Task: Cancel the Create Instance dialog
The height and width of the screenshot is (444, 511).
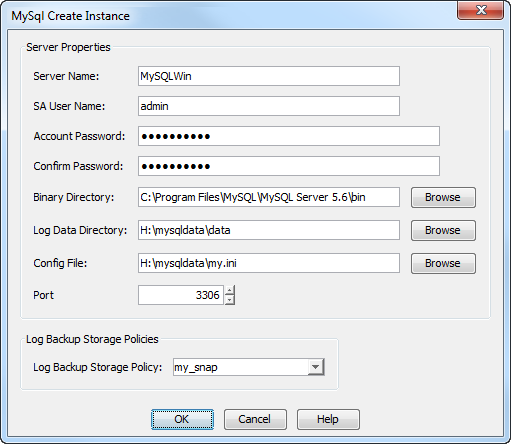Action: tap(255, 419)
